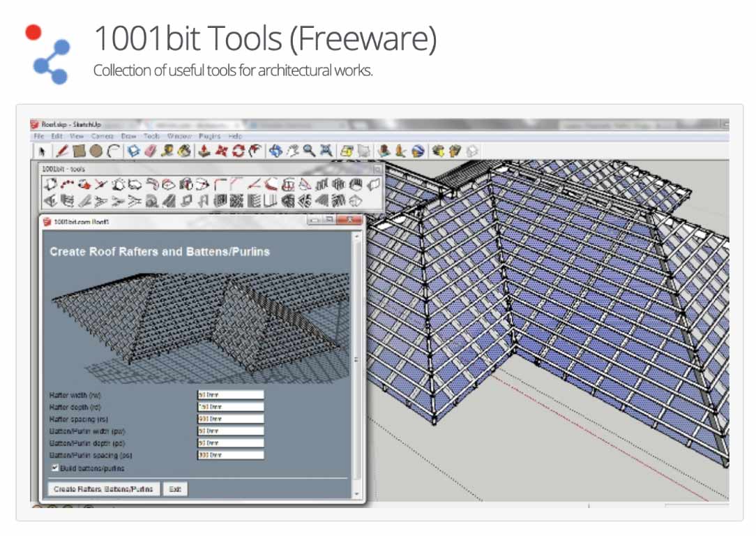
Task: Choose the Pan hand tool
Action: click(x=292, y=151)
